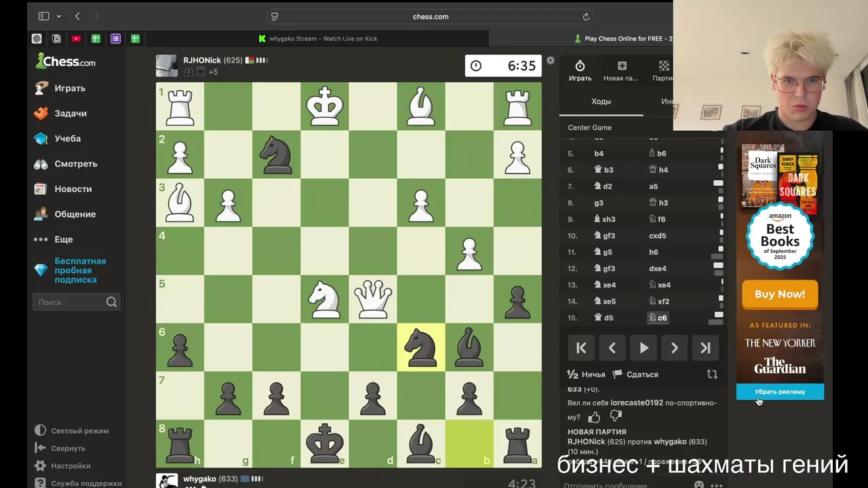This screenshot has width=868, height=488.
Task: Open Учеба (Learn) in the sidebar
Action: coord(57,138)
